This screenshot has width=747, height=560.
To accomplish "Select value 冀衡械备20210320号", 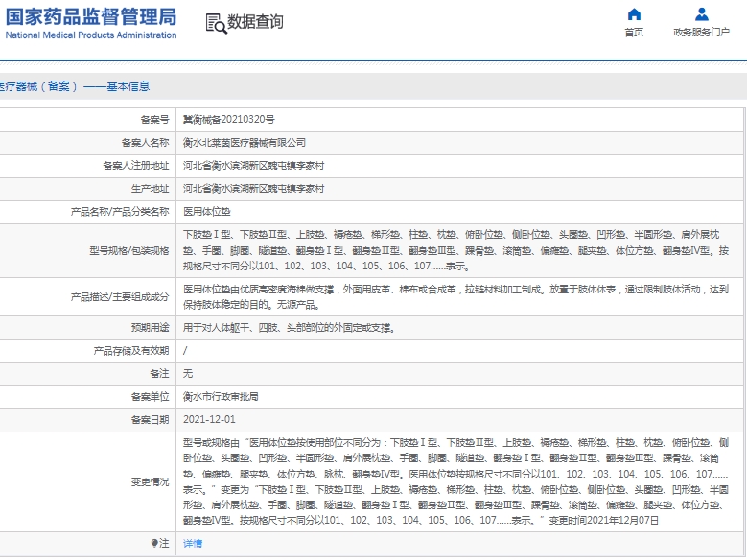I will pos(228,120).
